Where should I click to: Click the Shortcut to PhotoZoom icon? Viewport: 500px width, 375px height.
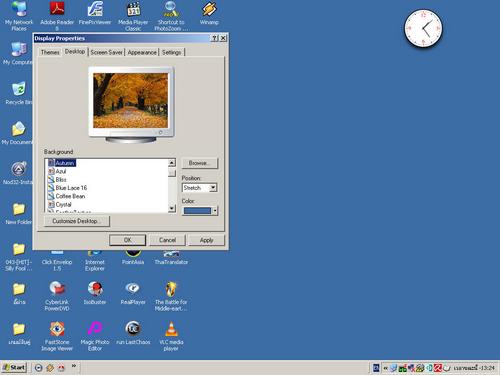[x=171, y=16]
